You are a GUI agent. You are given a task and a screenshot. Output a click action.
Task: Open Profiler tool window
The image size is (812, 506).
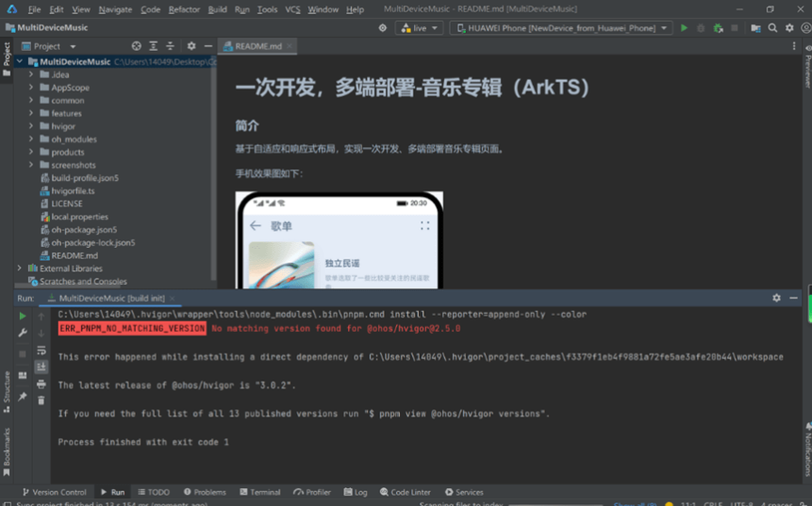coord(312,492)
